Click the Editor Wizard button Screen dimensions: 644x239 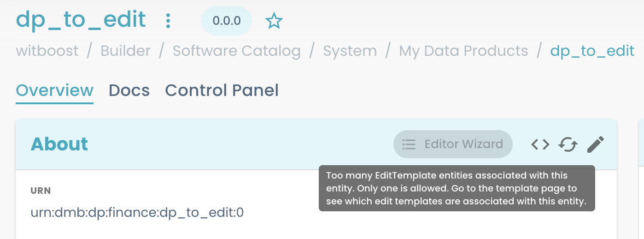coord(453,144)
